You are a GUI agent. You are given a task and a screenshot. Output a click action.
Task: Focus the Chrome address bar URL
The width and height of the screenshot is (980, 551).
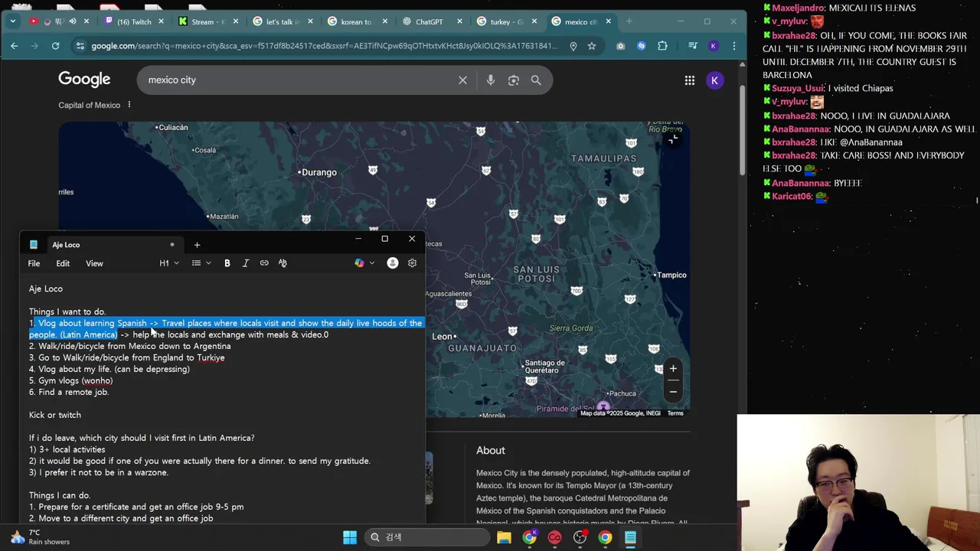click(325, 46)
